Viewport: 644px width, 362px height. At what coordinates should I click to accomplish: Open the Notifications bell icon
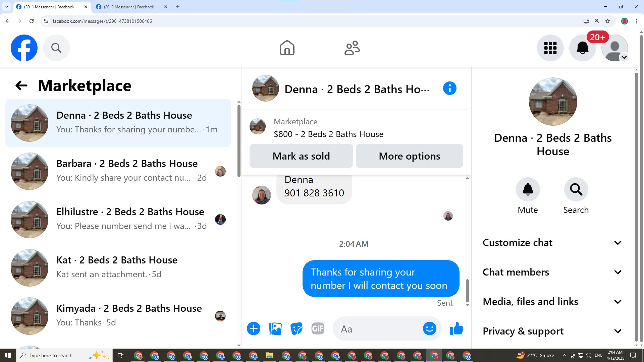tap(583, 48)
